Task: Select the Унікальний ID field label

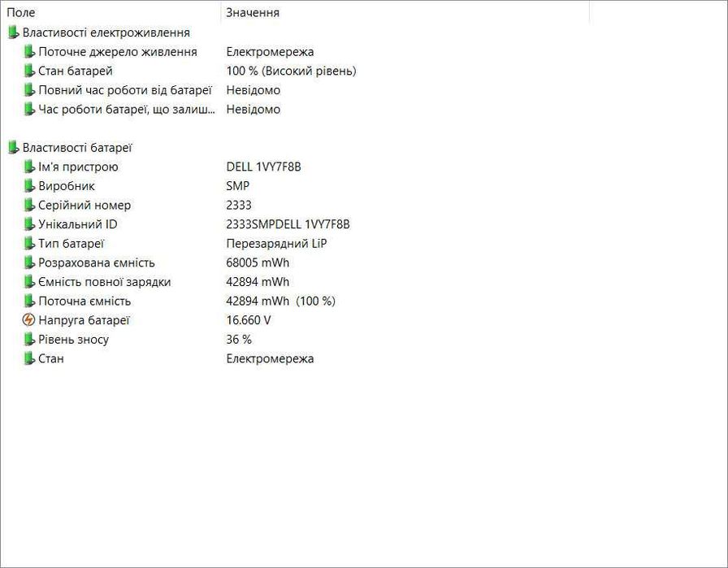Action: click(77, 224)
